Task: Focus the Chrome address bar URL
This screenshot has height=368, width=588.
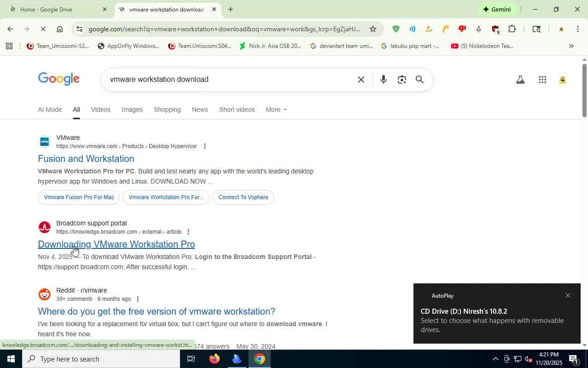Action: pos(225,29)
